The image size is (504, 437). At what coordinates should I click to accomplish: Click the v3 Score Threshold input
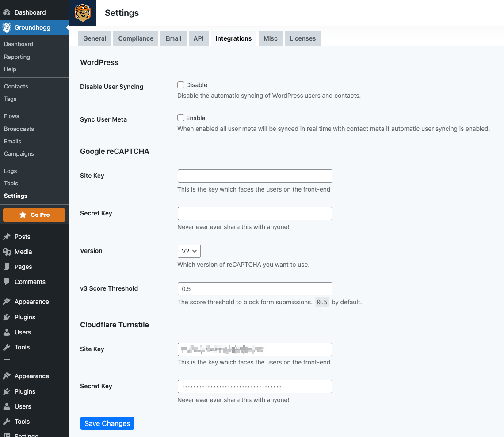pyautogui.click(x=255, y=289)
